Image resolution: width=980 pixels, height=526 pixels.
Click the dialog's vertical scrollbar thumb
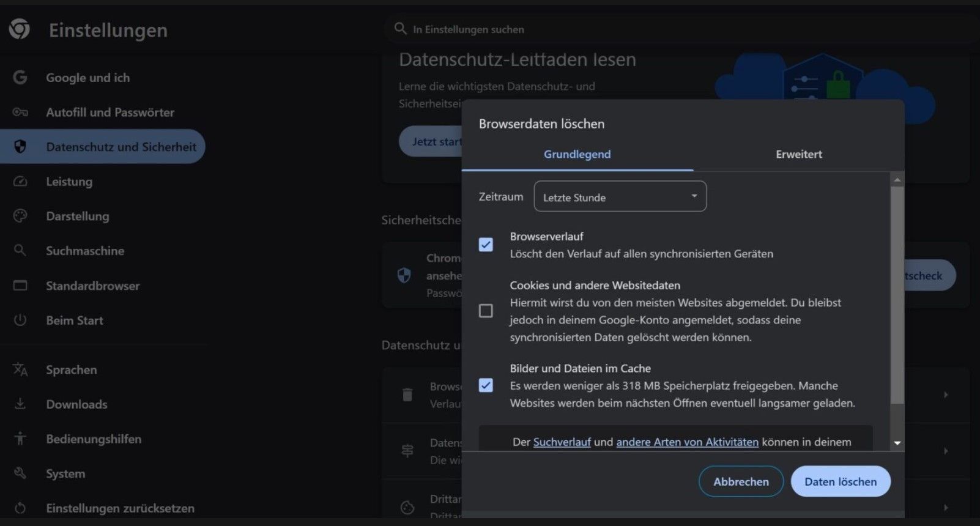897,295
